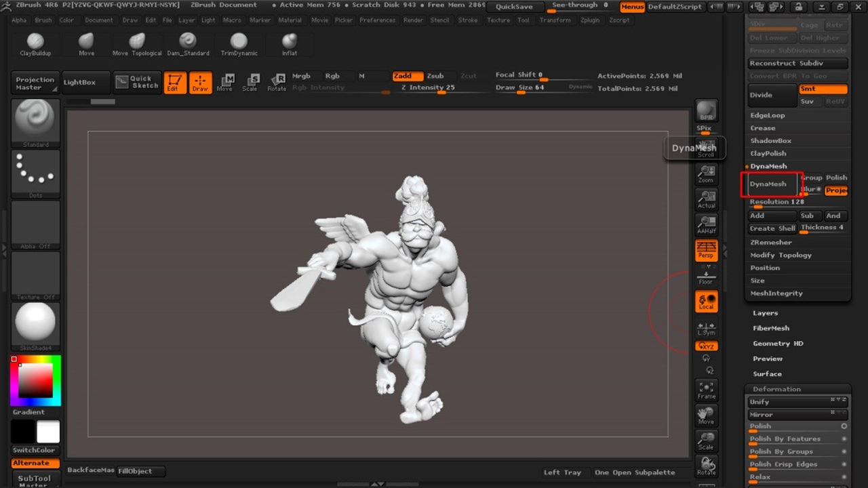Activate Edit mode button

click(x=175, y=83)
